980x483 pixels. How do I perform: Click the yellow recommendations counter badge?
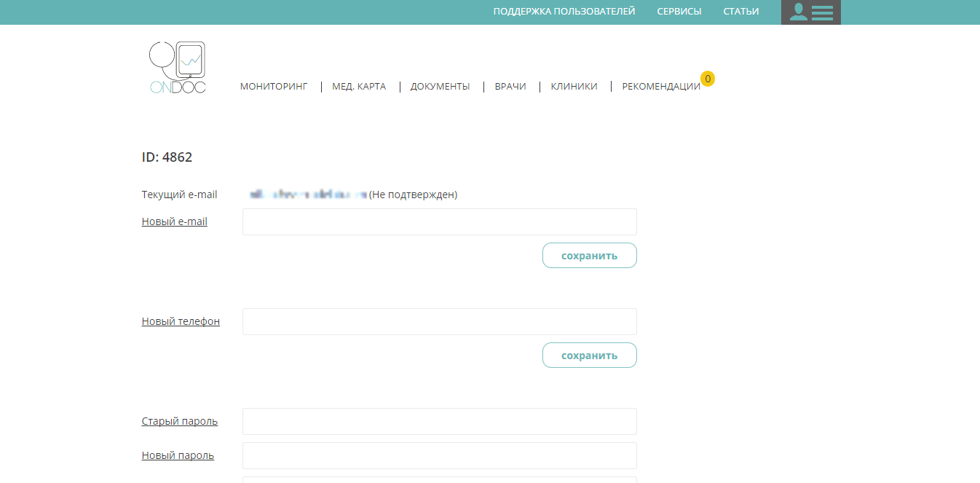click(707, 79)
